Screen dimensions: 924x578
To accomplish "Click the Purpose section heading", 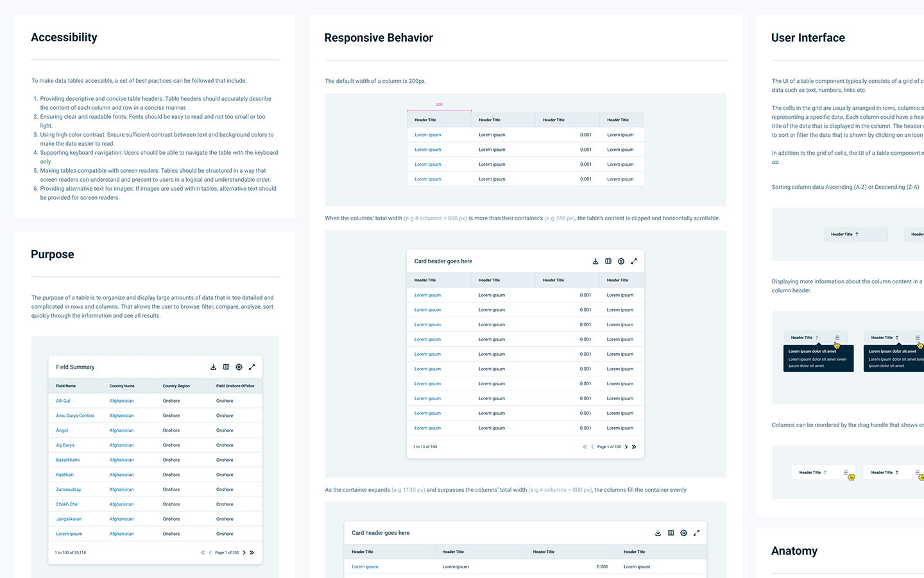I will pos(53,254).
